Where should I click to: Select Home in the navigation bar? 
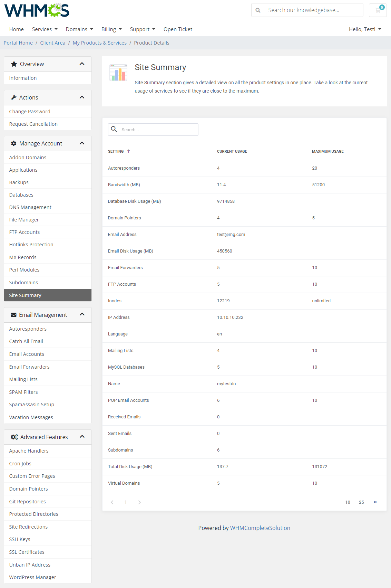point(16,29)
